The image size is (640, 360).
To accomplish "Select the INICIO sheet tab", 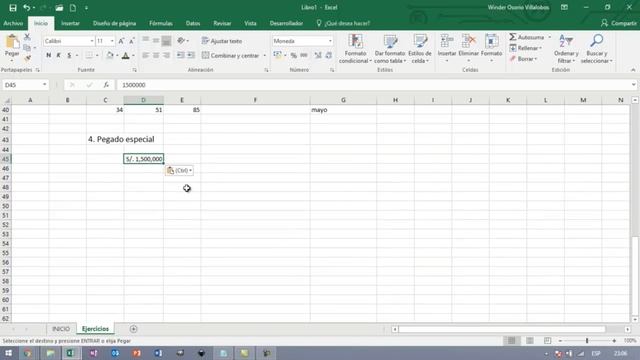I will [60, 329].
